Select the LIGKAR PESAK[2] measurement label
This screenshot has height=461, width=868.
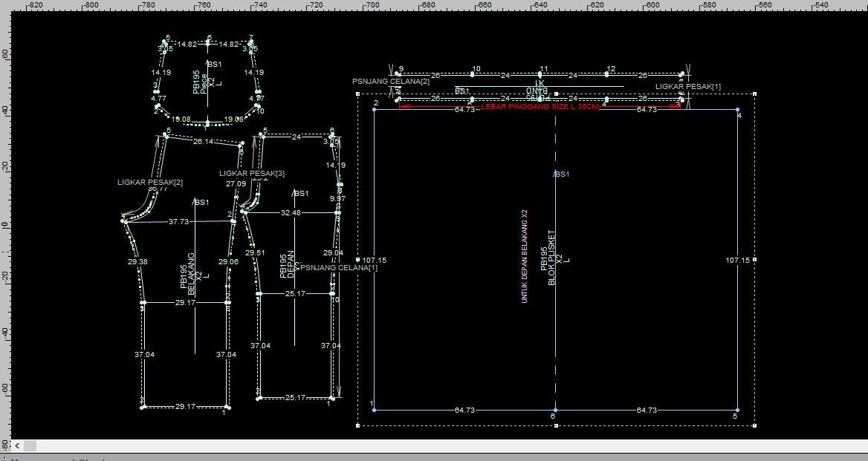149,182
